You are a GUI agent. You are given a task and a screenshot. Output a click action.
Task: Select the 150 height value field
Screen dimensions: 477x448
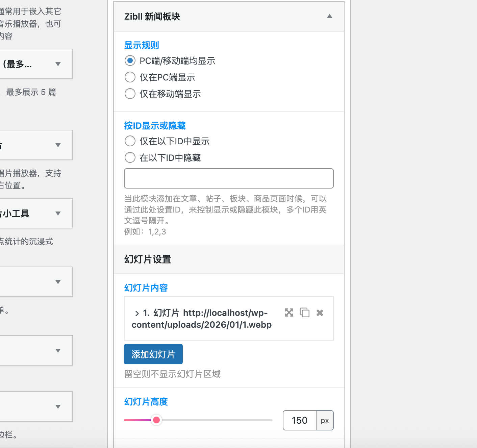[299, 420]
